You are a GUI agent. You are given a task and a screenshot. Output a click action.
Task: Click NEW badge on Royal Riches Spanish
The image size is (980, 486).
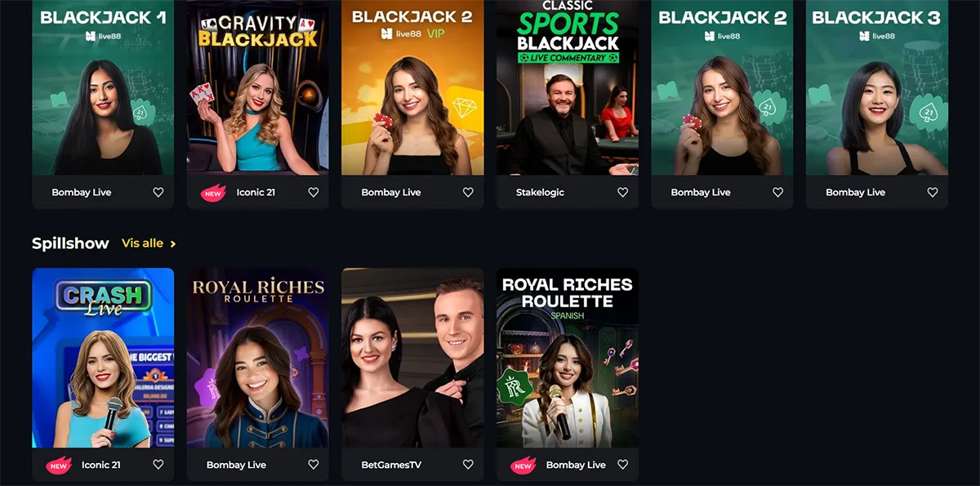523,465
